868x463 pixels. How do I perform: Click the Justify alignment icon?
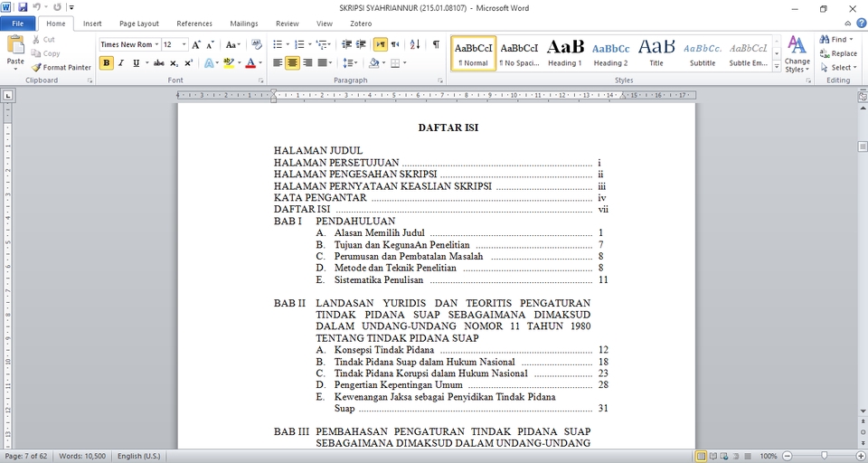click(322, 63)
